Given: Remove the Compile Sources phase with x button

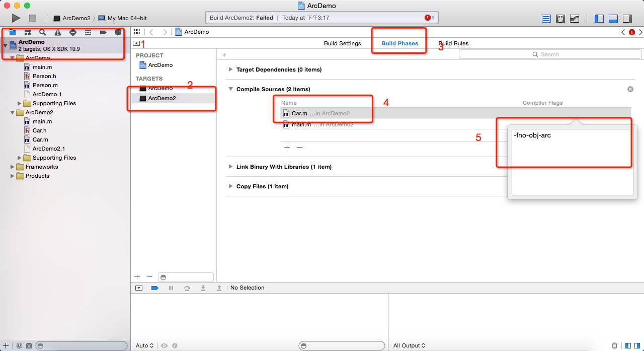Looking at the screenshot, I should tap(630, 89).
